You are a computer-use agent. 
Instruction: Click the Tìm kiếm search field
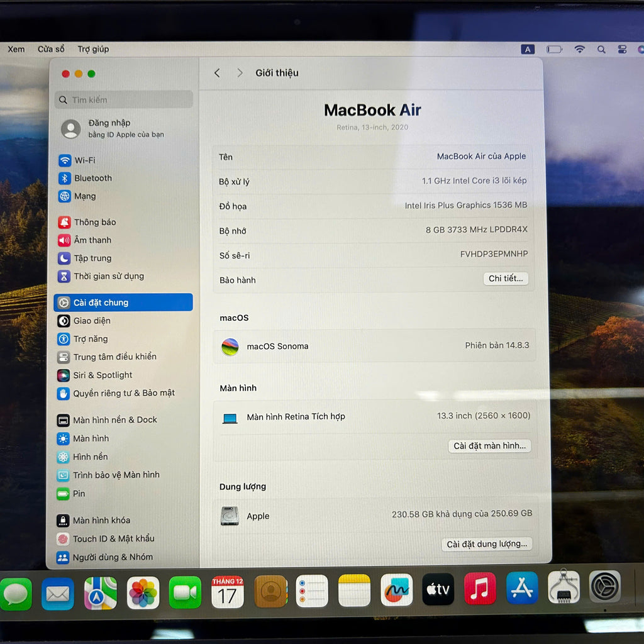click(124, 100)
